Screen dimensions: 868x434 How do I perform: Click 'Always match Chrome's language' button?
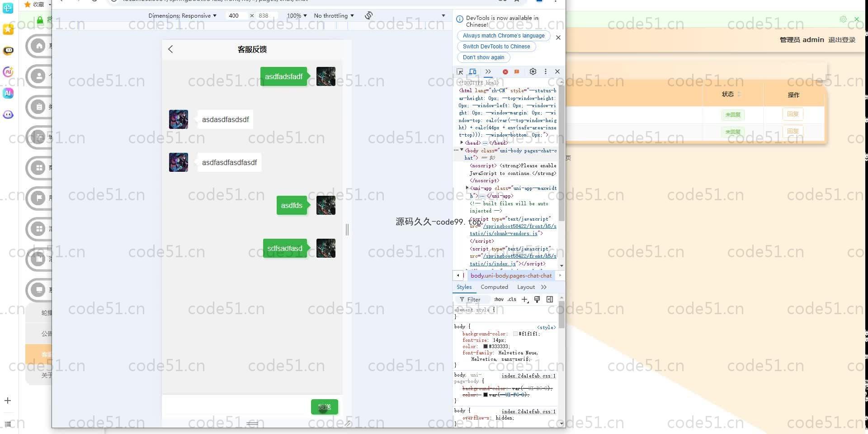(504, 36)
